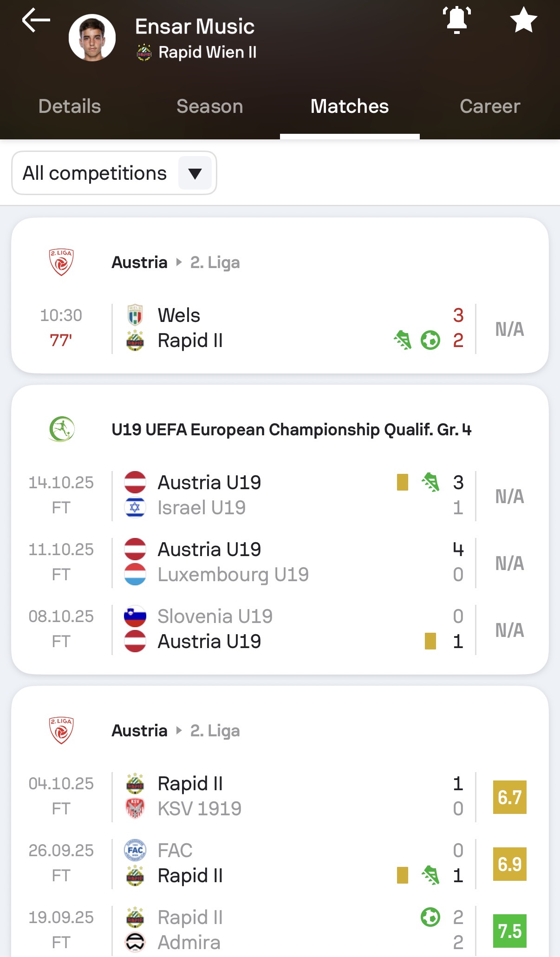This screenshot has height=957, width=560.
Task: Switch to the Details tab
Action: 70,106
